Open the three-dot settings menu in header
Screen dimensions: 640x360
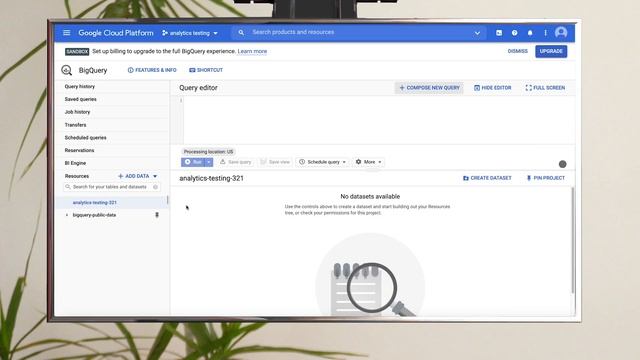click(x=545, y=33)
